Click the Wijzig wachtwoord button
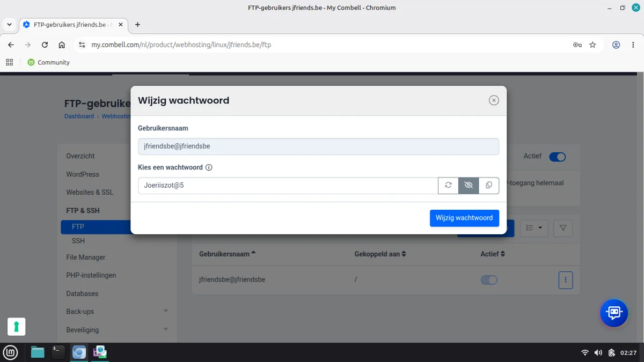Viewport: 644px width, 362px height. (x=464, y=218)
